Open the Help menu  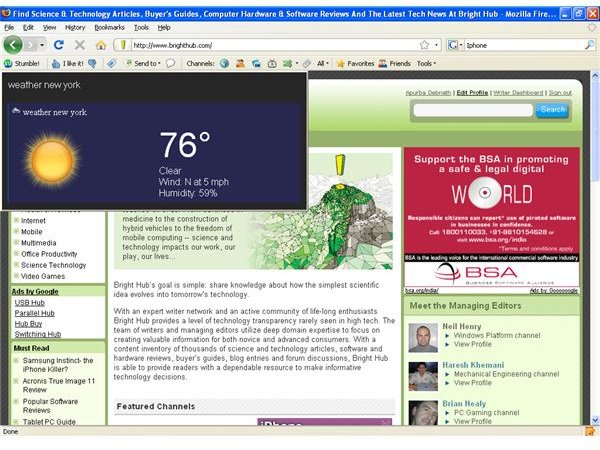(164, 28)
